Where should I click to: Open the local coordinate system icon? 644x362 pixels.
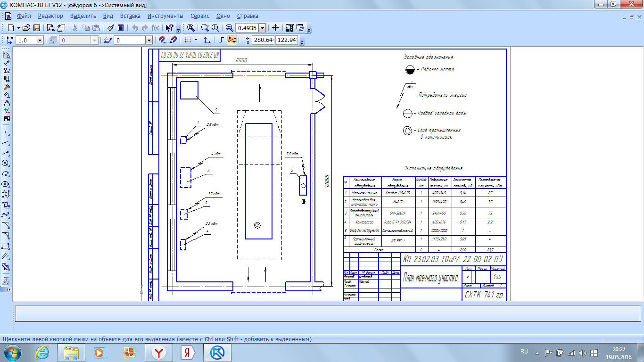(207, 40)
